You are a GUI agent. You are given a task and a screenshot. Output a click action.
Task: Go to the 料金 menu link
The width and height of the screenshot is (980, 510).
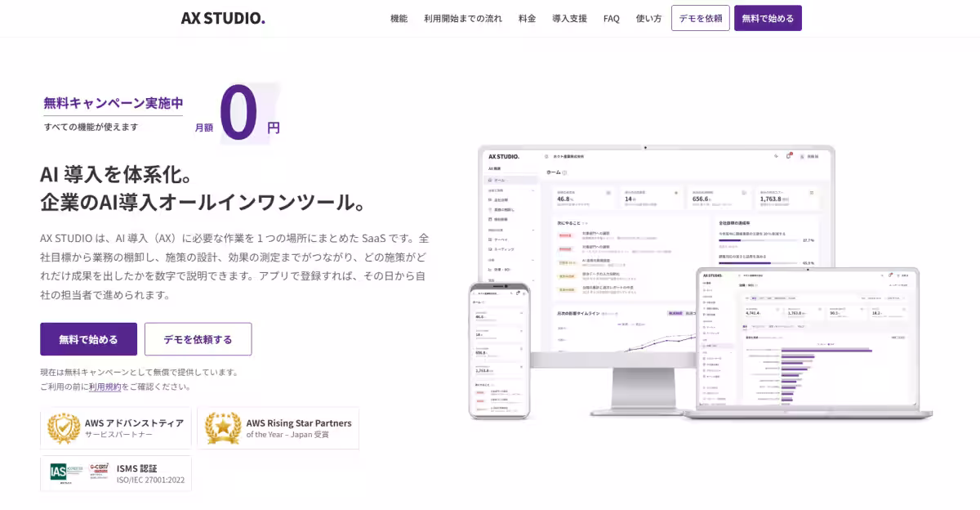528,18
